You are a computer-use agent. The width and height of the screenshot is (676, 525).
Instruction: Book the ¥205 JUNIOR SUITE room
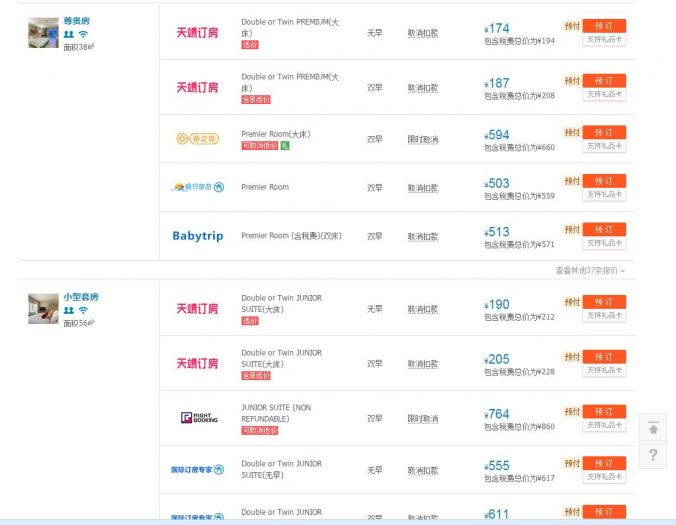(x=604, y=356)
